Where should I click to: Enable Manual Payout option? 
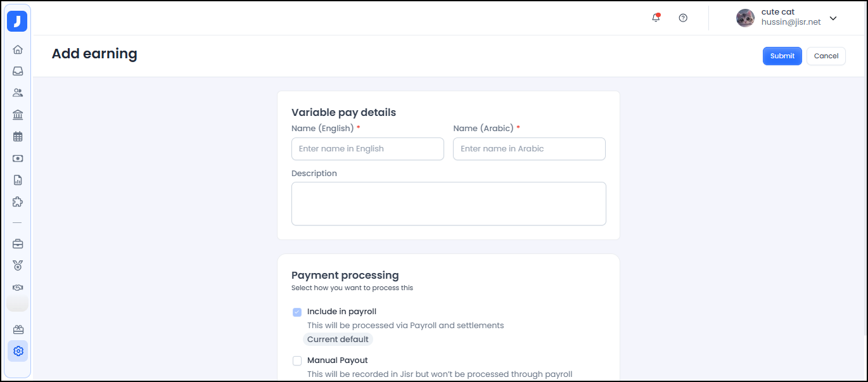297,360
